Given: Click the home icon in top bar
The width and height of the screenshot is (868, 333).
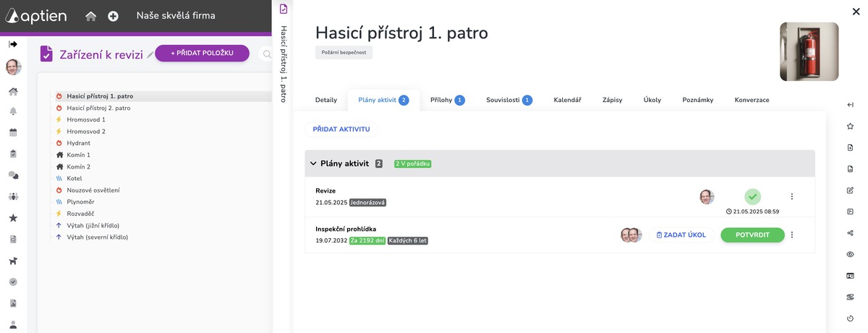Looking at the screenshot, I should [90, 16].
